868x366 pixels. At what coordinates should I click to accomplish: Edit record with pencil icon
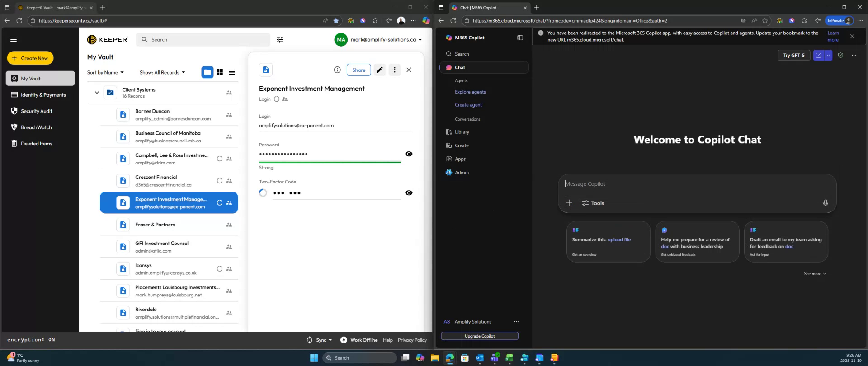coord(380,70)
